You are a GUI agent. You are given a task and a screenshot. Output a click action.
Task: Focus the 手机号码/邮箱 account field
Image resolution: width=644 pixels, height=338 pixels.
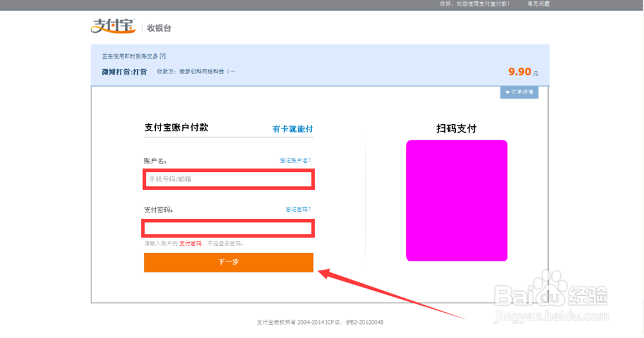coord(229,179)
